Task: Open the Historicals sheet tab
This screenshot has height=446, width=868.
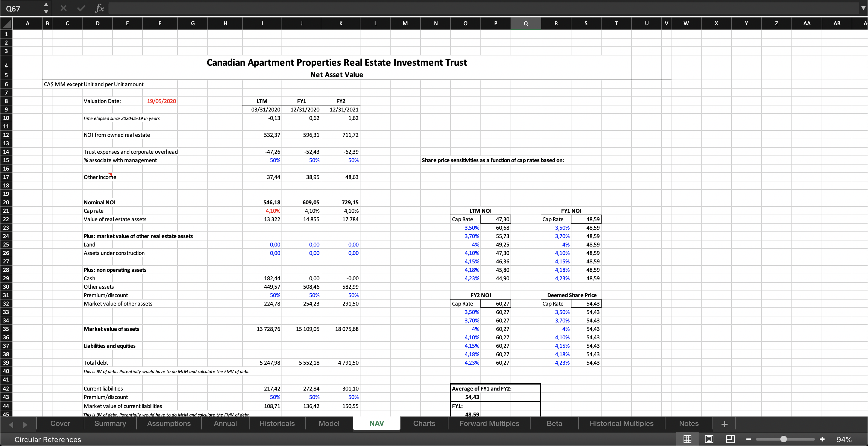Action: click(x=277, y=423)
